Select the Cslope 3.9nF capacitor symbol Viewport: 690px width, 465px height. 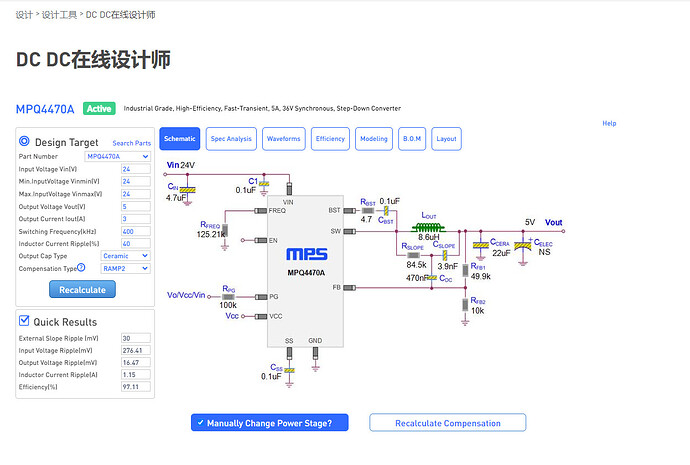(x=445, y=255)
